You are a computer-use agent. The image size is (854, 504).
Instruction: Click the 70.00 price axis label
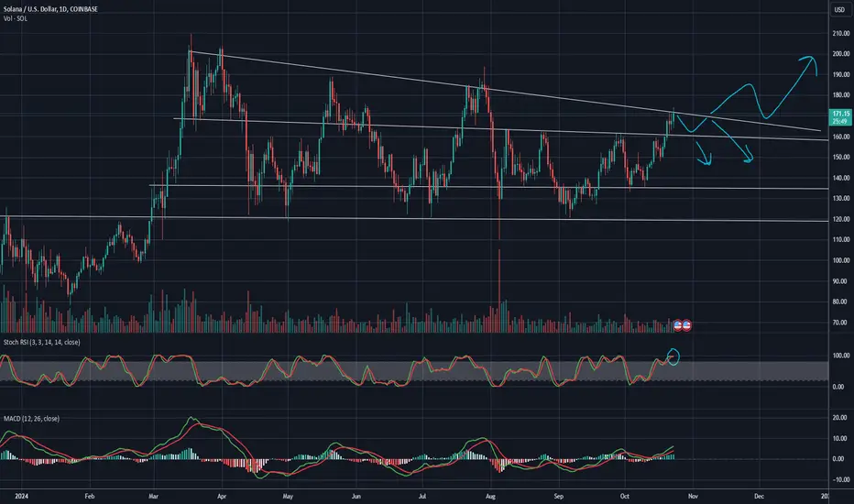[840, 323]
